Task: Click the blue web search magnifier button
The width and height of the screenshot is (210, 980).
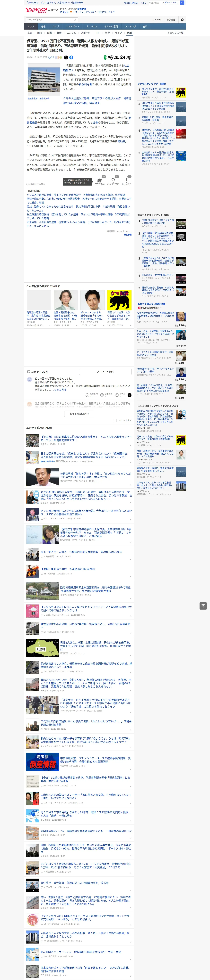Action: [182, 3]
